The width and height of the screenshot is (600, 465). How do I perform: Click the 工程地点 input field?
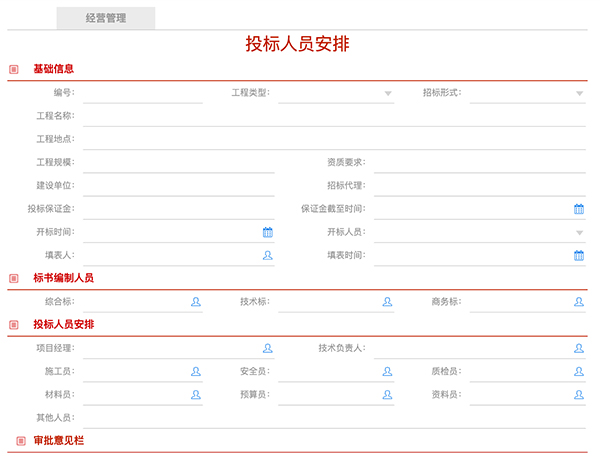(x=334, y=139)
